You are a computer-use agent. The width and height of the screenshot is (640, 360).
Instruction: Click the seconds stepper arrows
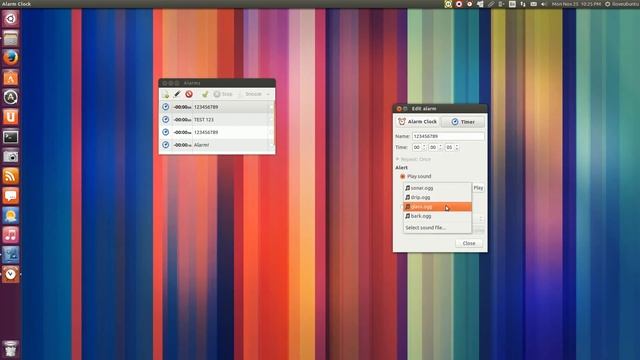click(x=457, y=147)
